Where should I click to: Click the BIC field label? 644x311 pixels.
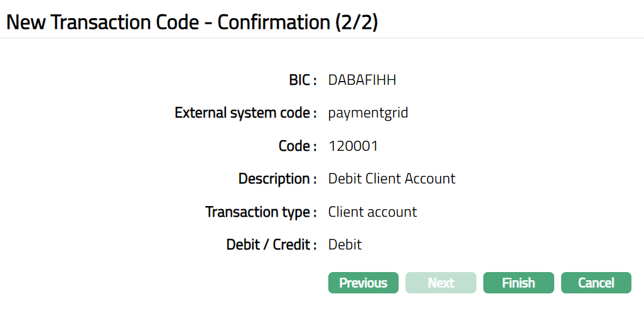(299, 80)
